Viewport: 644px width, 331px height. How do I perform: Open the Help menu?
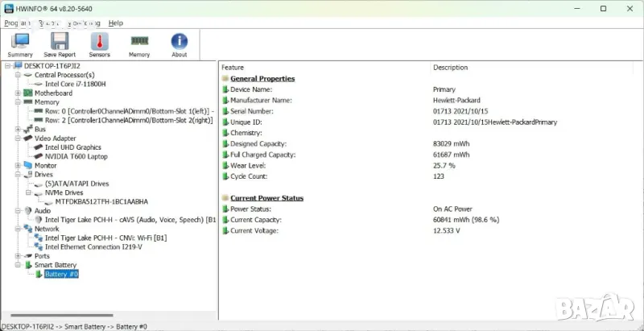pyautogui.click(x=116, y=23)
